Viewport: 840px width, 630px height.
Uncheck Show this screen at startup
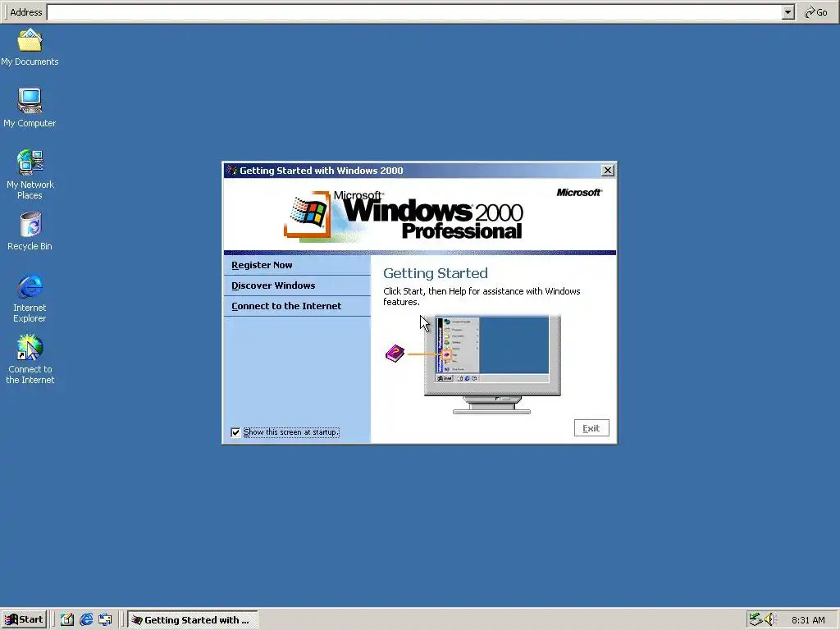[235, 432]
